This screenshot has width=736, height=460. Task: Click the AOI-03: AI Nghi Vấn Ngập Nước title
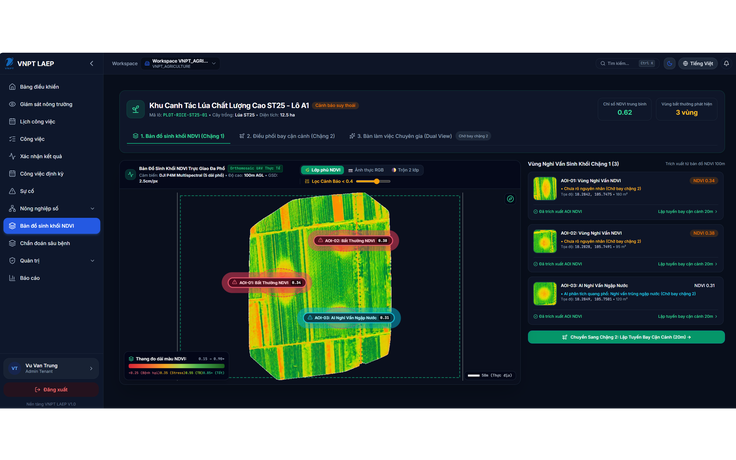coord(594,285)
